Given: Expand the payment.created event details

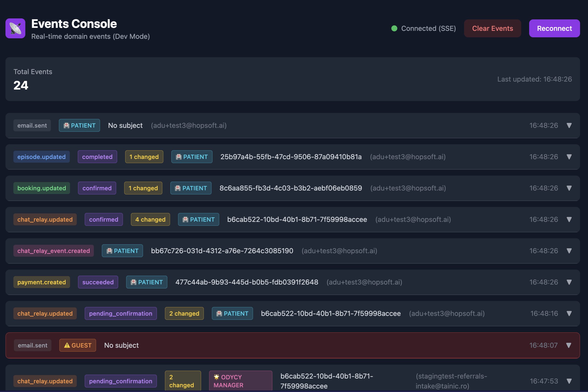Looking at the screenshot, I should 570,282.
